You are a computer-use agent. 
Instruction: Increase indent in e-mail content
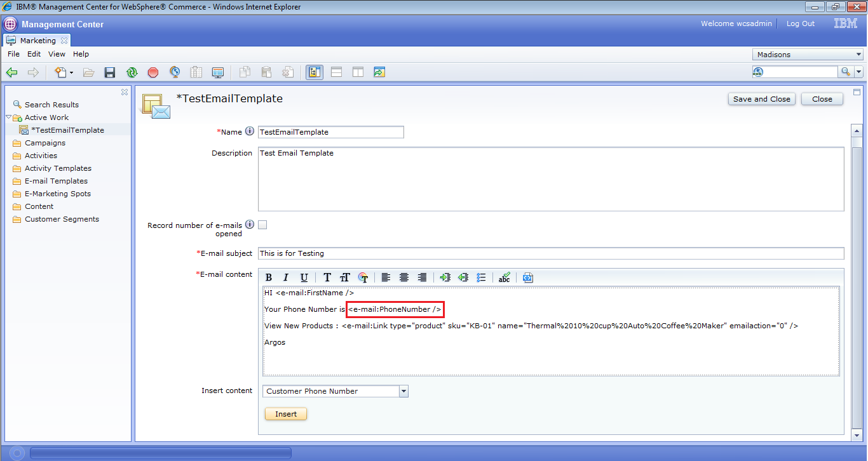(x=445, y=277)
